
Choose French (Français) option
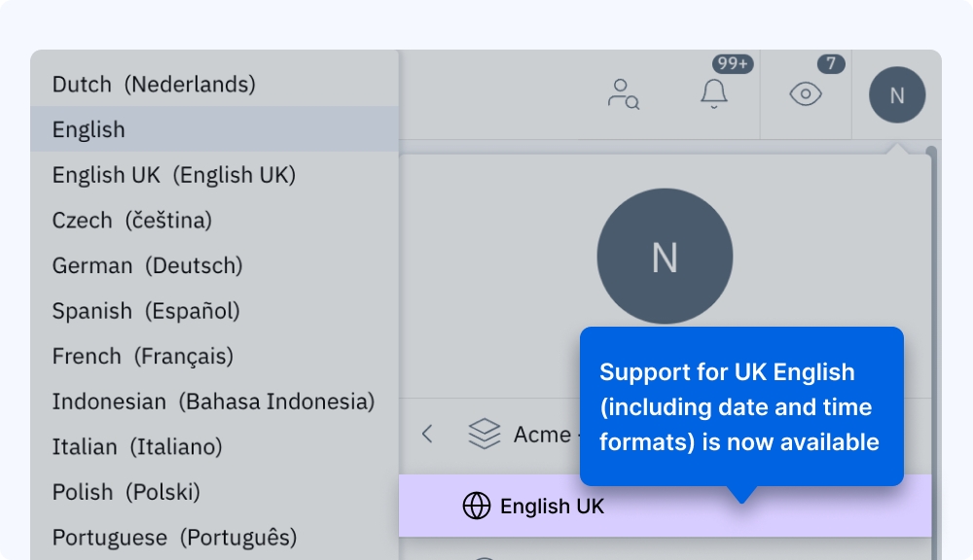(142, 357)
